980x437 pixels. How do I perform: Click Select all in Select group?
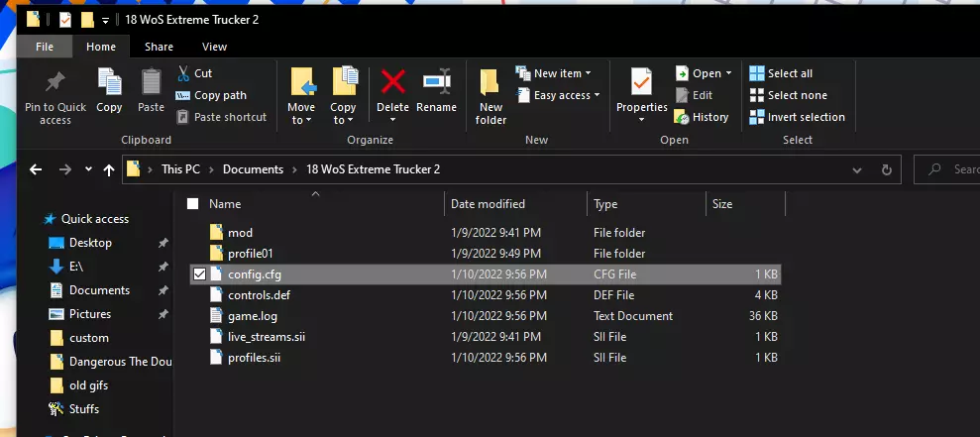[781, 73]
